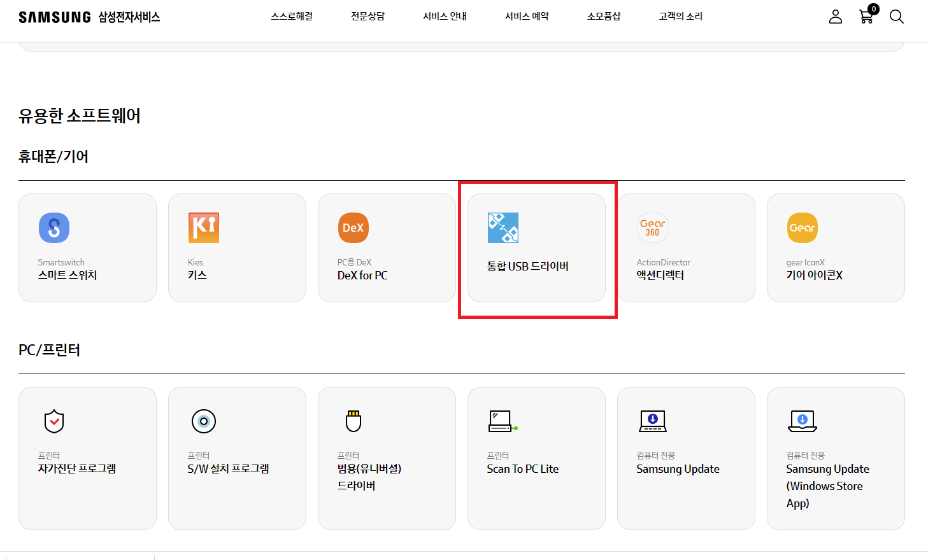
Task: Open the 통합 USB 드라이버 link
Action: (528, 267)
